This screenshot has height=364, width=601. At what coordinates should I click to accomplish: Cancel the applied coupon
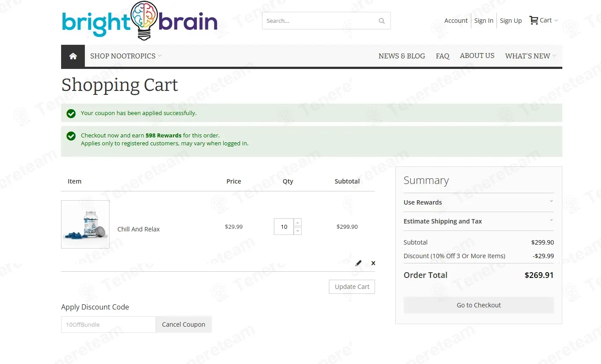[x=183, y=324]
